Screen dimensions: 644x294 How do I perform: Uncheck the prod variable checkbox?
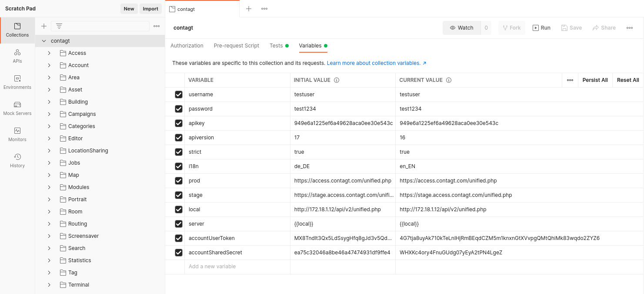pyautogui.click(x=179, y=181)
